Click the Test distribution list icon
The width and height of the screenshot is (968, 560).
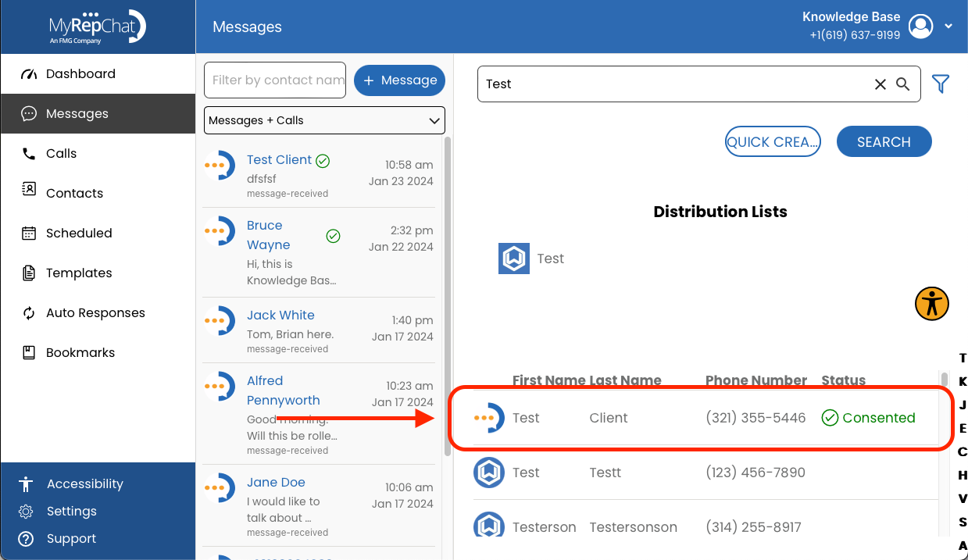pos(514,259)
